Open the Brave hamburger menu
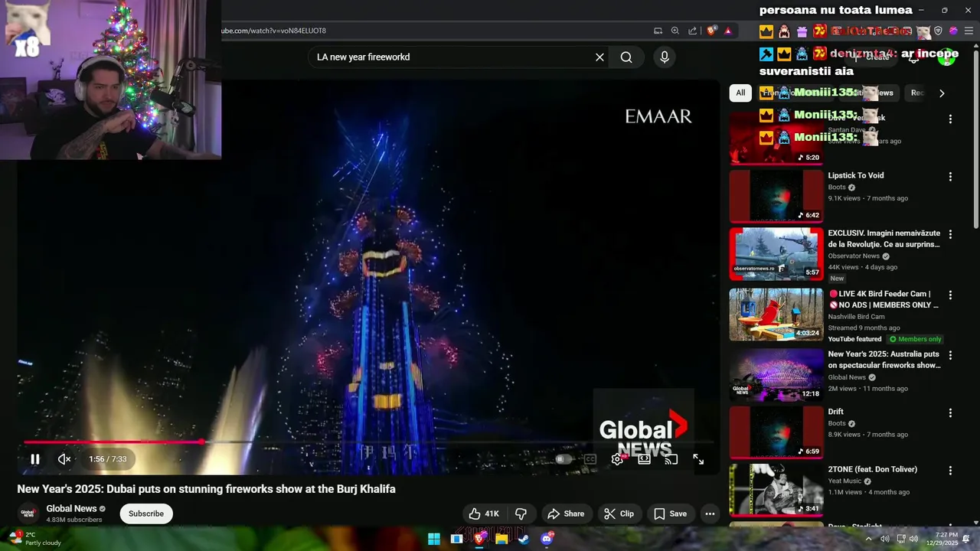Screen dimensions: 980x551 point(970,31)
